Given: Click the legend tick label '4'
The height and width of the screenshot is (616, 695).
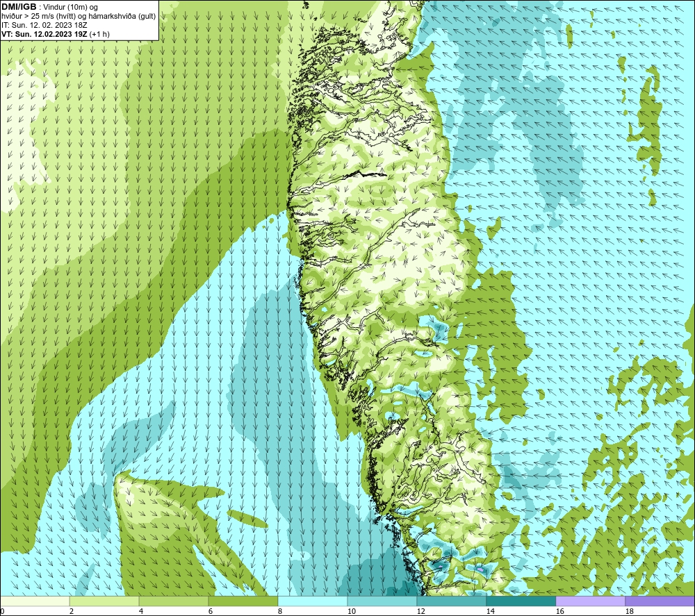Looking at the screenshot, I should (x=141, y=611).
